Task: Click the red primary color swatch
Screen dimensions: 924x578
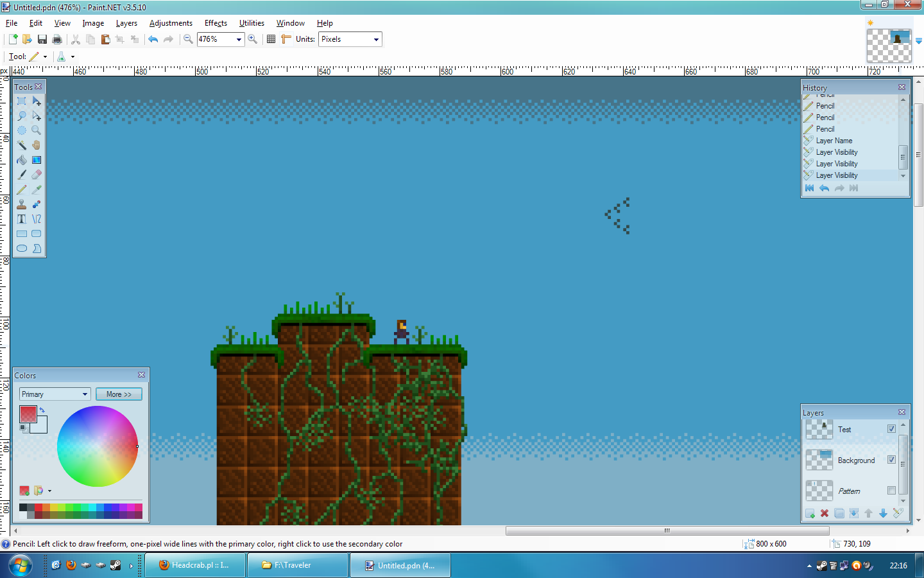Action: [x=28, y=414]
